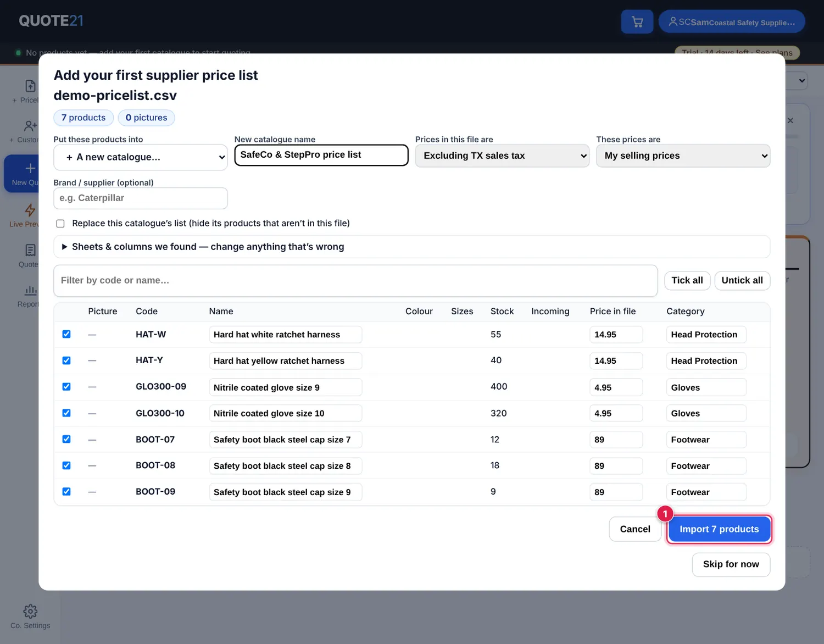Select the Pricelist upload icon in sidebar
Screen dimensions: 824x644
(x=30, y=86)
